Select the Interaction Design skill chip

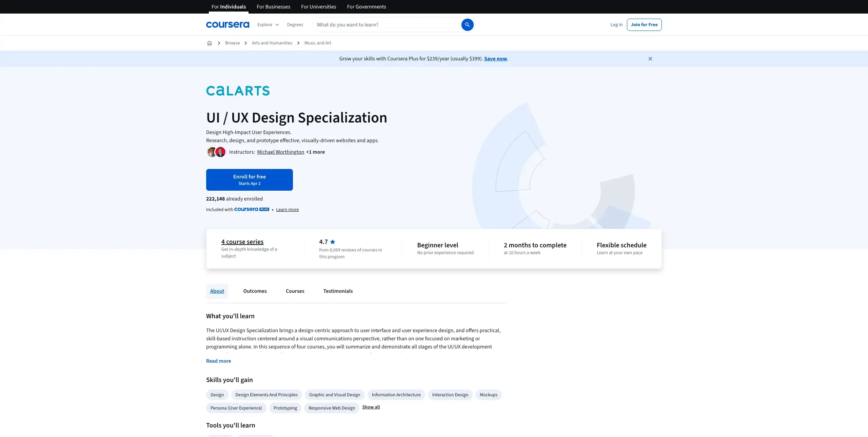point(450,395)
